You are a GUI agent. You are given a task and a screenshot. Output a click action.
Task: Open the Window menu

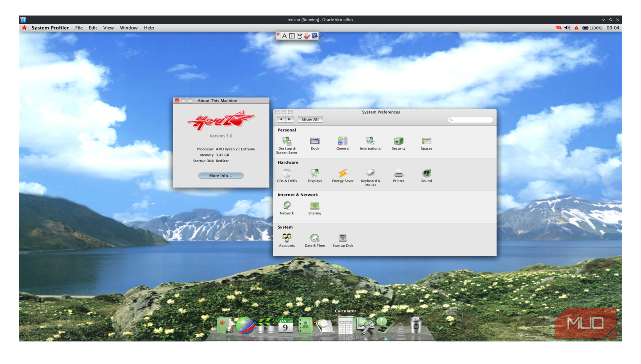point(129,28)
